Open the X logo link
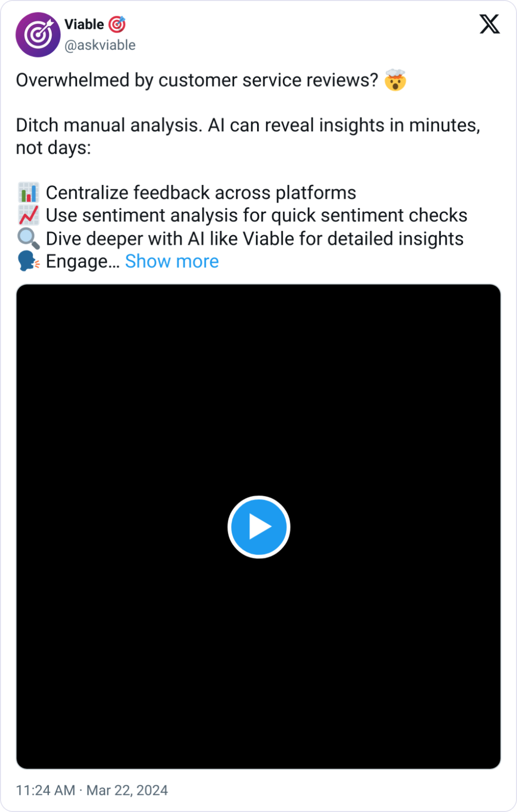Viewport: 517px width, 812px height. 490,24
